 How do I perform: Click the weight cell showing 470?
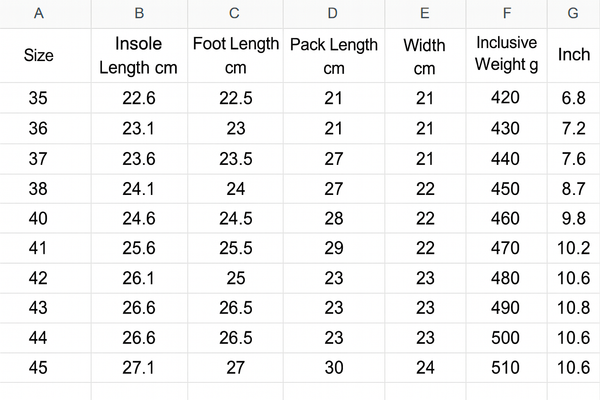coord(507,248)
